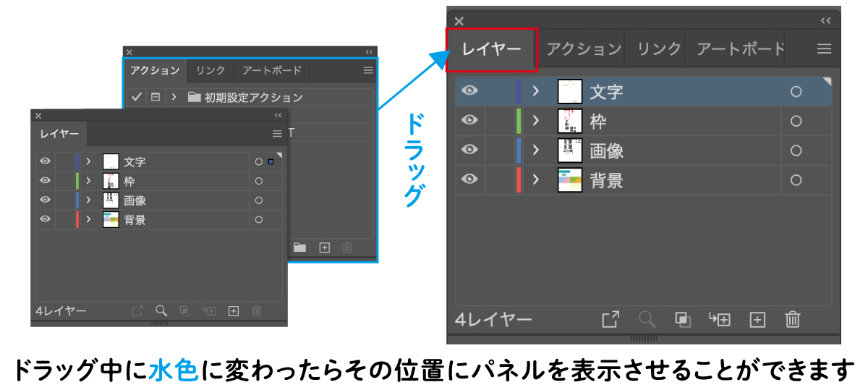Image resolution: width=868 pixels, height=390 pixels.
Task: Open the large right panel's hamburger menu
Action: (824, 49)
